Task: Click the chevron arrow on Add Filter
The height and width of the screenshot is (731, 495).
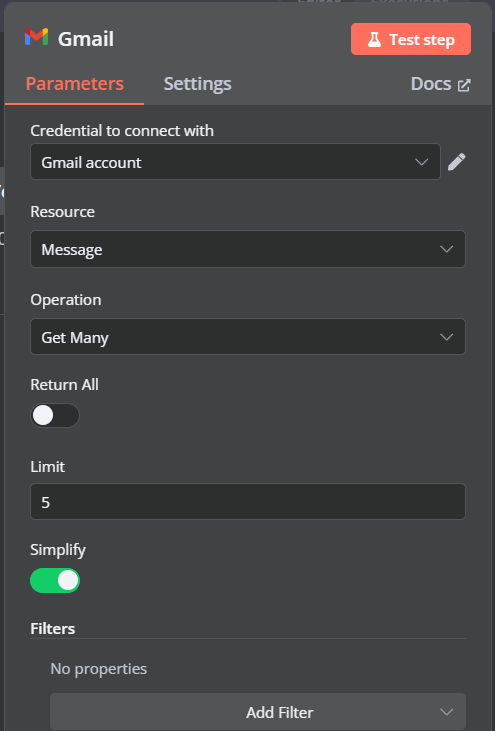Action: (x=447, y=712)
